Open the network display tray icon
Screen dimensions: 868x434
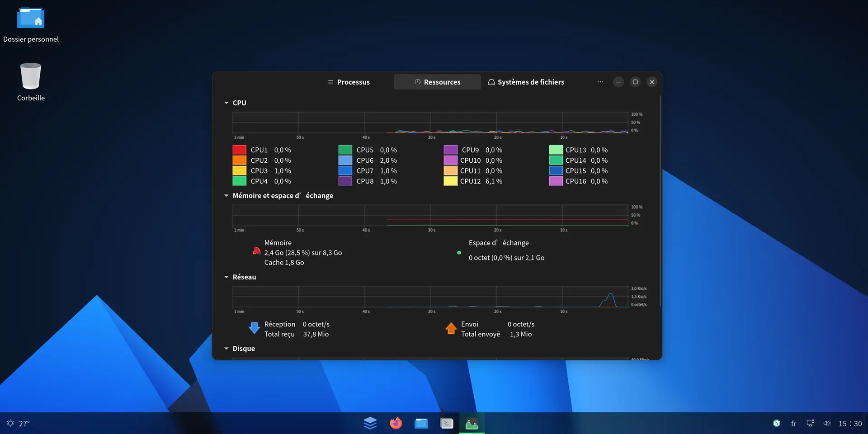point(811,424)
